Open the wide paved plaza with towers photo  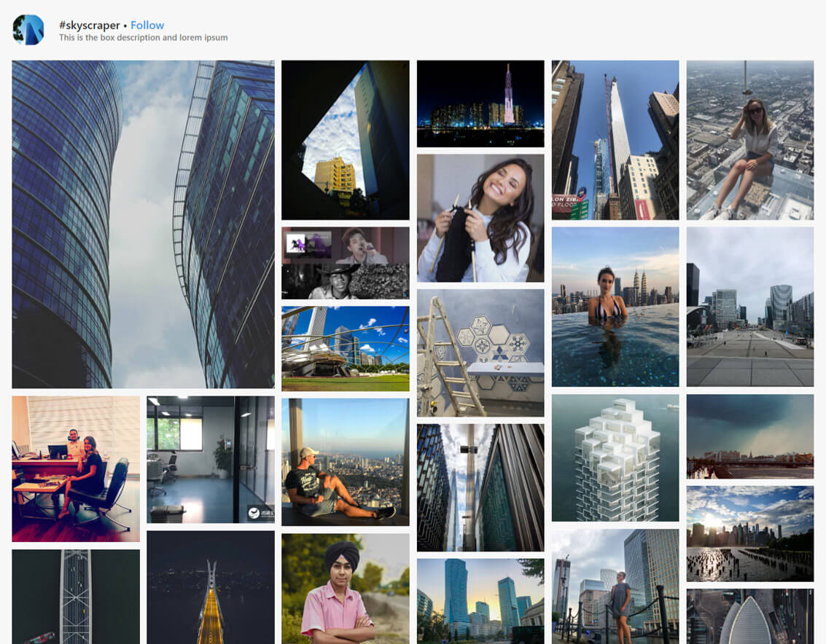coord(750,307)
